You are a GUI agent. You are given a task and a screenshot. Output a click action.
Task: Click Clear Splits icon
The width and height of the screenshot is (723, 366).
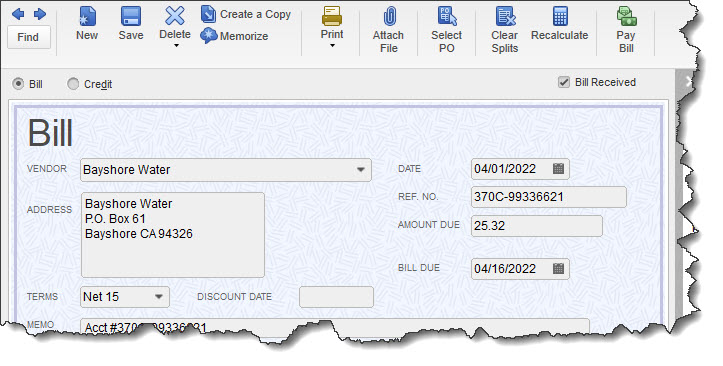pos(505,17)
